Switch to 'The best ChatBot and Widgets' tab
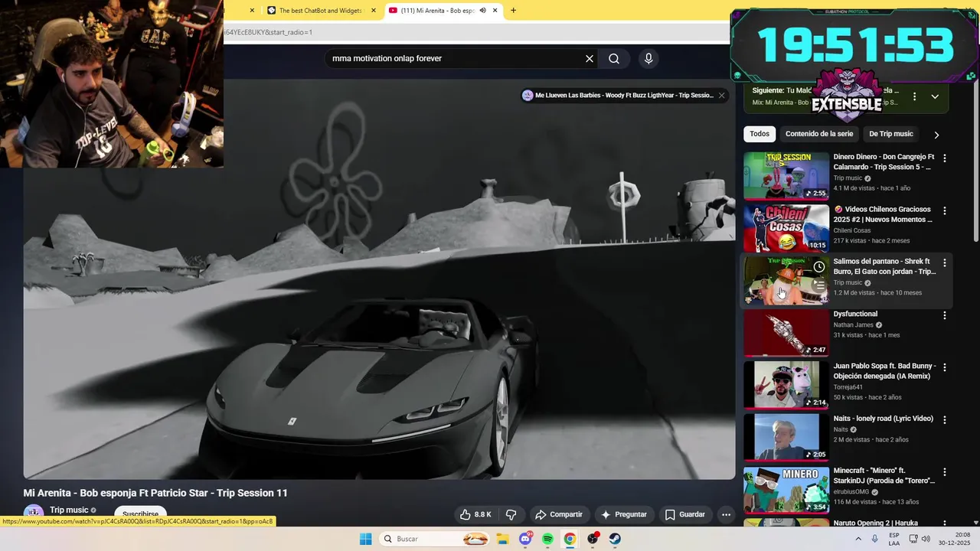980x551 pixels. coord(322,11)
